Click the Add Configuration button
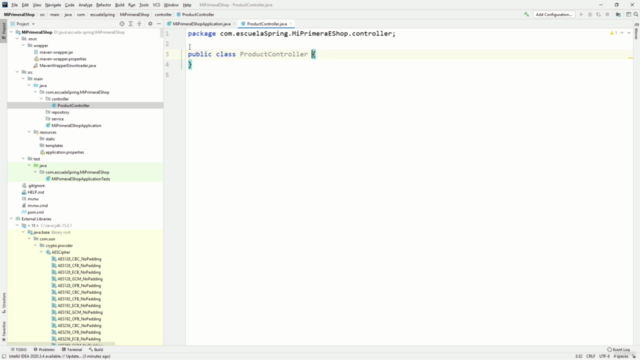 [554, 14]
